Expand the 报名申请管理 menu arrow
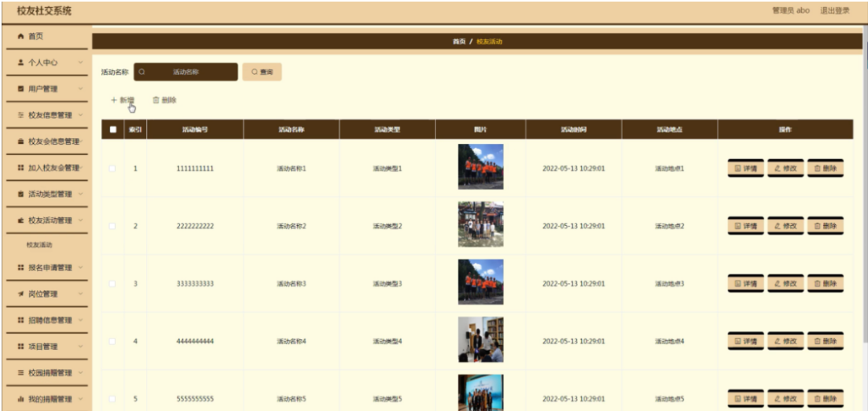The width and height of the screenshot is (868, 411). click(81, 268)
